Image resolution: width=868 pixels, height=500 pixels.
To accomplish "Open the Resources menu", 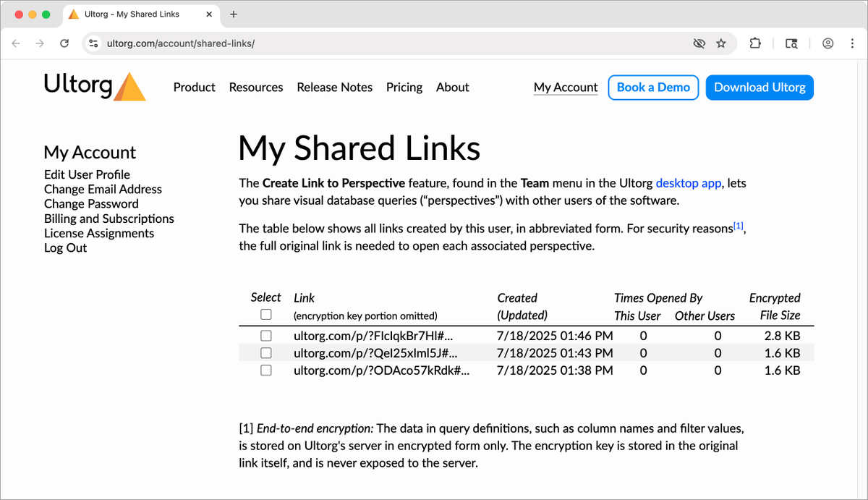I will pyautogui.click(x=256, y=88).
